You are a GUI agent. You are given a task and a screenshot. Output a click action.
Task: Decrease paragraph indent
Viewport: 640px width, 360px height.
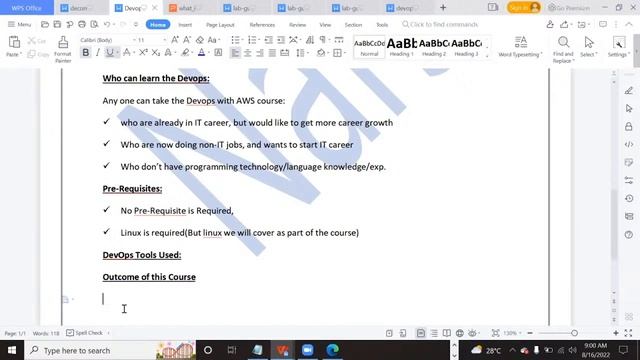[268, 40]
